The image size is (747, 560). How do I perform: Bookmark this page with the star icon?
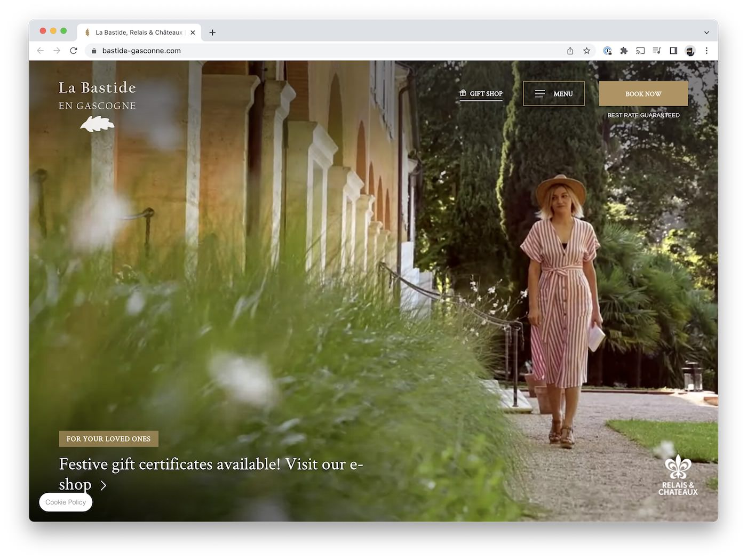click(586, 51)
